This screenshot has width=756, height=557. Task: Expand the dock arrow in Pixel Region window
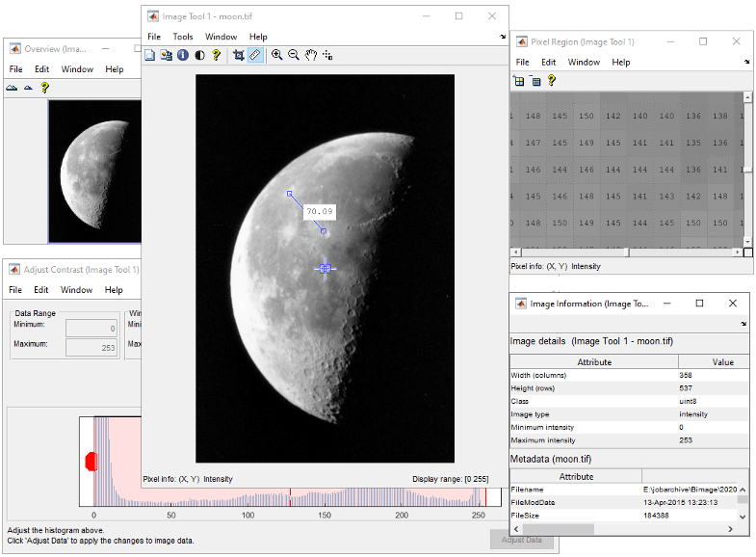click(747, 62)
